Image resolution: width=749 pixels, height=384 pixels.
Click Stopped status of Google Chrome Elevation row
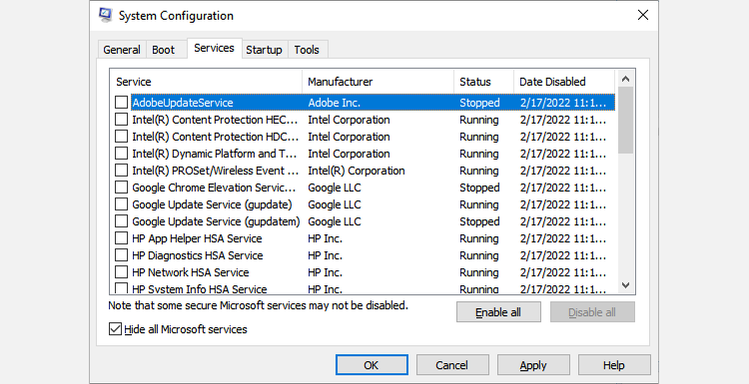coord(480,188)
